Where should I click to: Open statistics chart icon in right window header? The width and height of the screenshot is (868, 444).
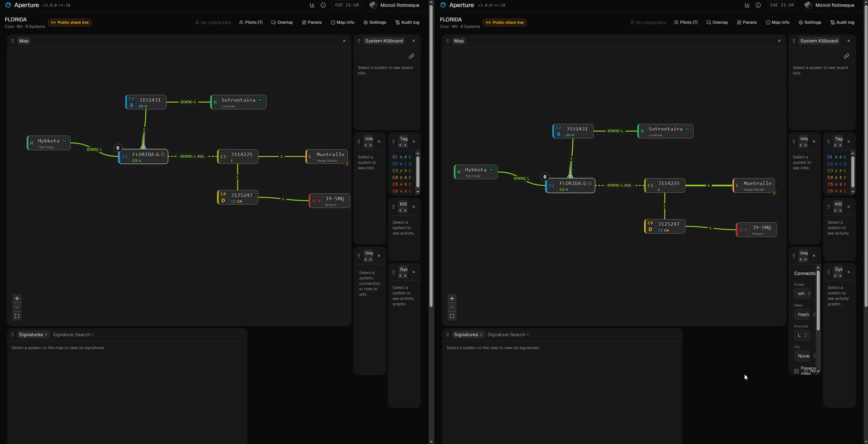(x=747, y=5)
